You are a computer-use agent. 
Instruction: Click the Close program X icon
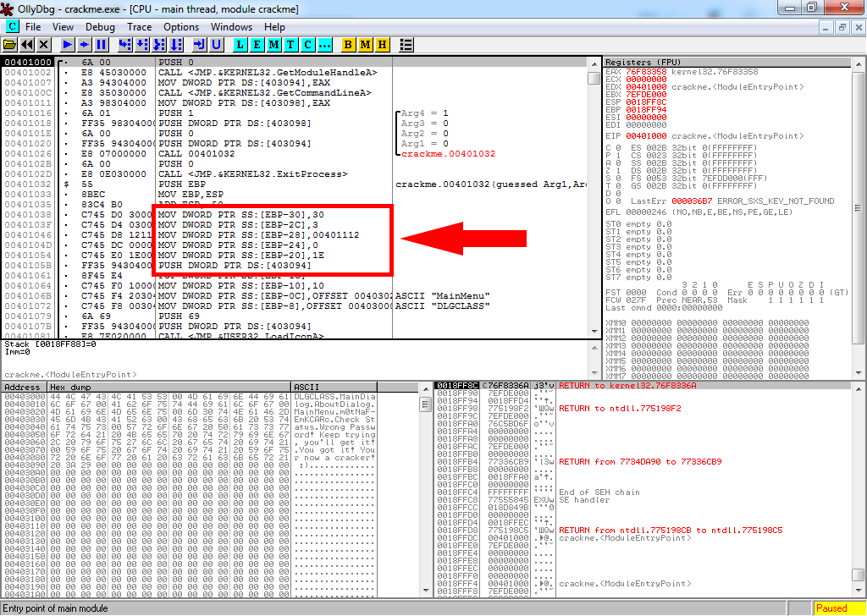click(44, 44)
